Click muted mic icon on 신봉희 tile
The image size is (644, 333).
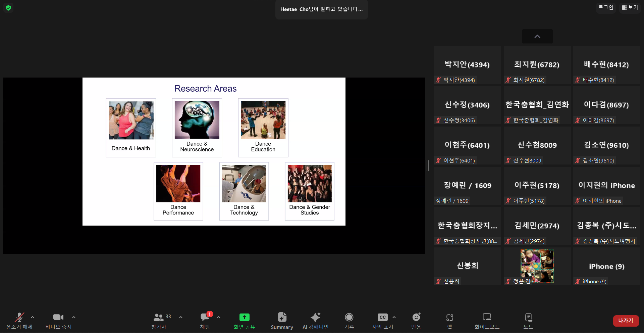click(438, 281)
